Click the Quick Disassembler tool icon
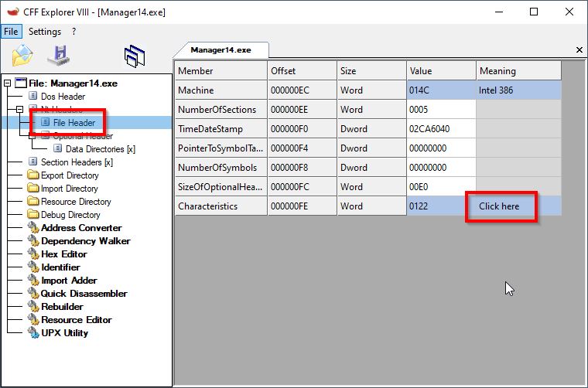 pyautogui.click(x=33, y=293)
